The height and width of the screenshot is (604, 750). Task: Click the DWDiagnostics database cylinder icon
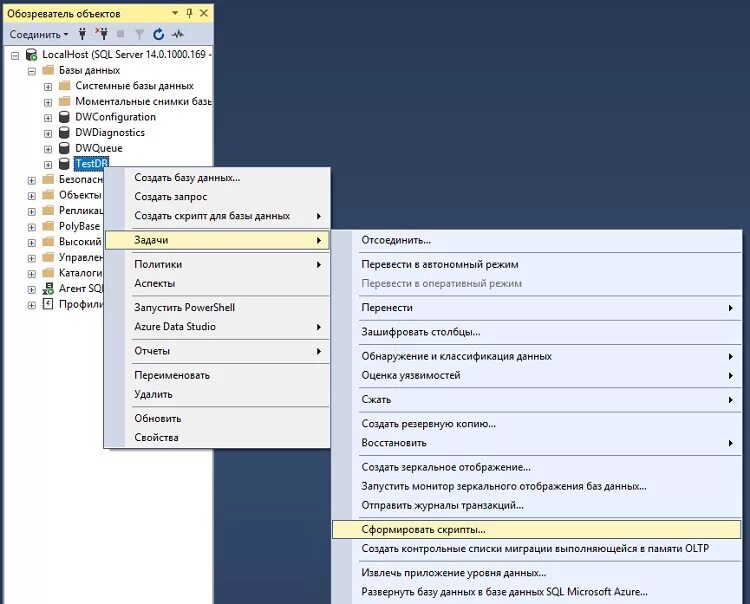pos(64,132)
